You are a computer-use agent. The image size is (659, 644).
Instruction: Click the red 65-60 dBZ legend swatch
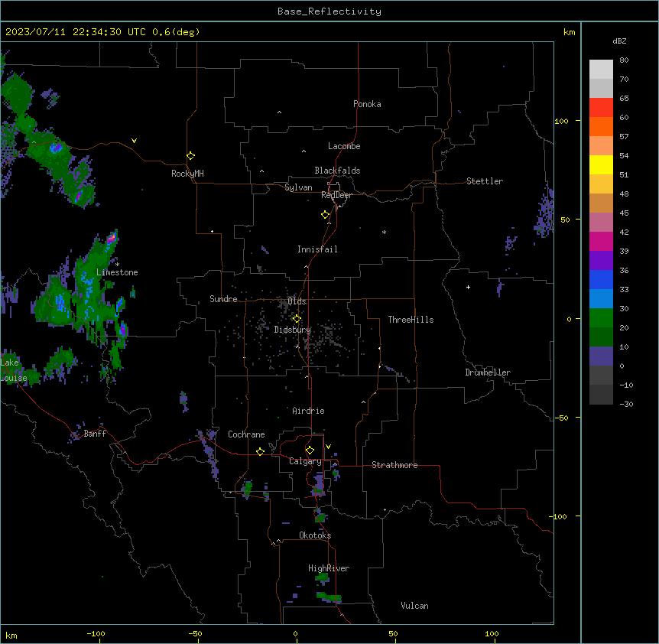pyautogui.click(x=601, y=107)
